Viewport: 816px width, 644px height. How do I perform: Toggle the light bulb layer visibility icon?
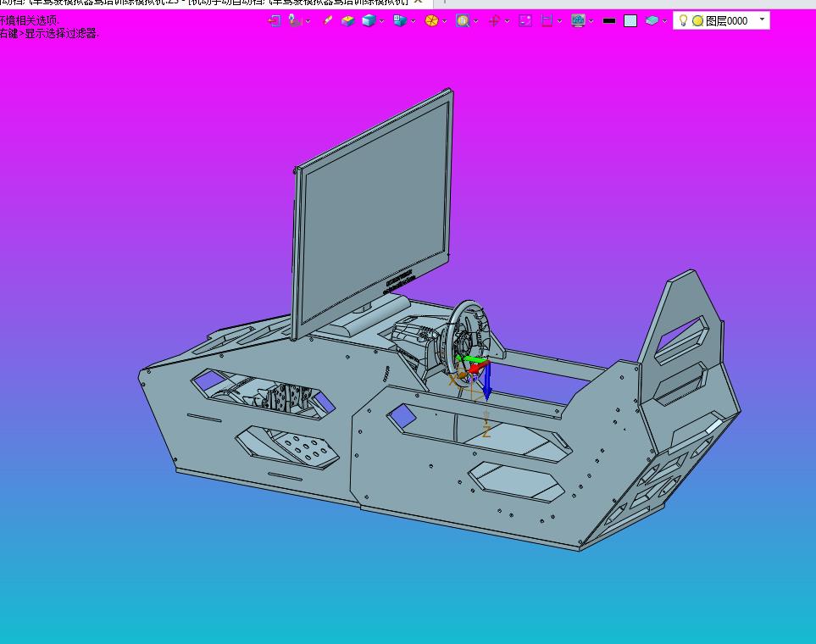(x=683, y=21)
